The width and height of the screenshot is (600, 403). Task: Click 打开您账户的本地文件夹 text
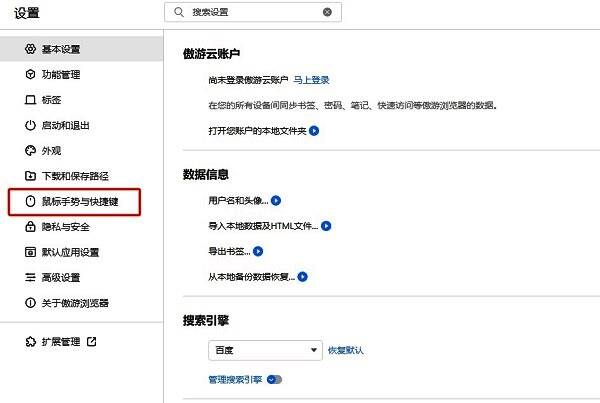click(x=258, y=131)
